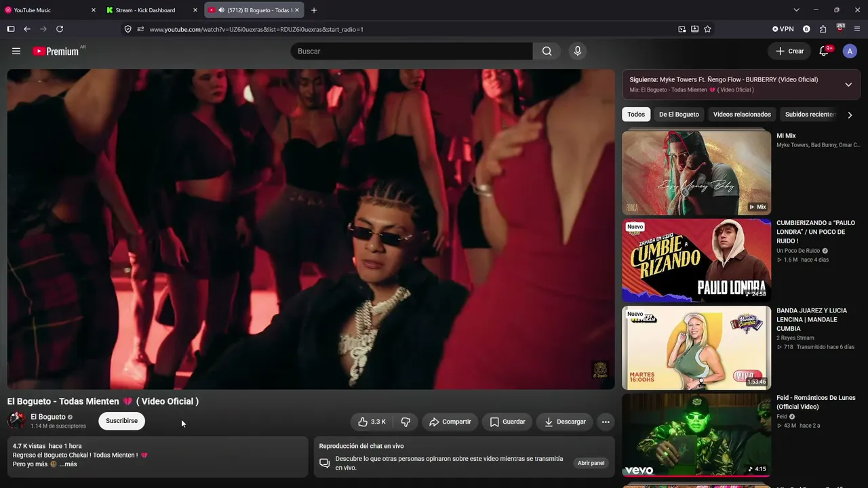The width and height of the screenshot is (868, 488).
Task: Click the Compartir share button
Action: click(450, 422)
